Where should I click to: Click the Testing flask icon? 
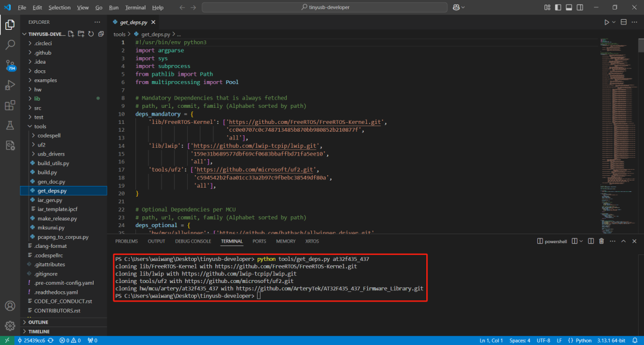coord(10,125)
